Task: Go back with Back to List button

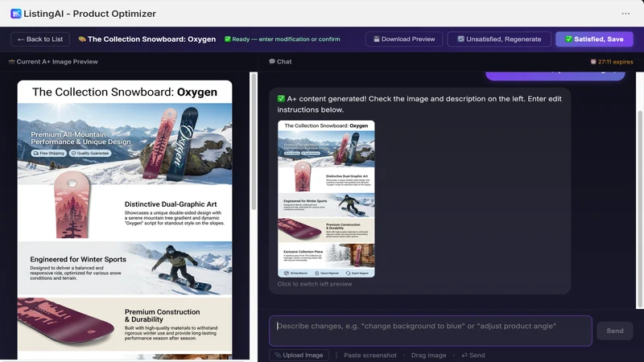Action: pos(40,39)
